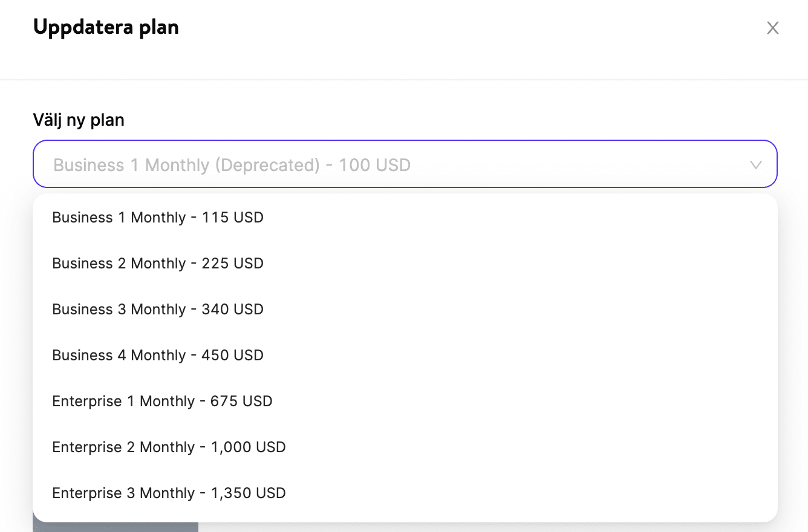
Task: Choose Enterprise 1 Monthly - 675 USD
Action: (162, 401)
